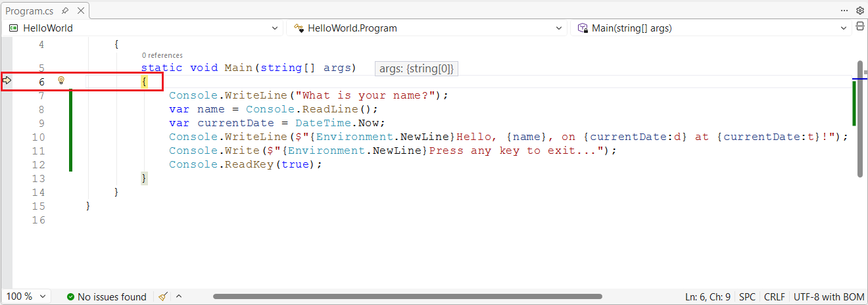Click the No issues found status text

[112, 297]
